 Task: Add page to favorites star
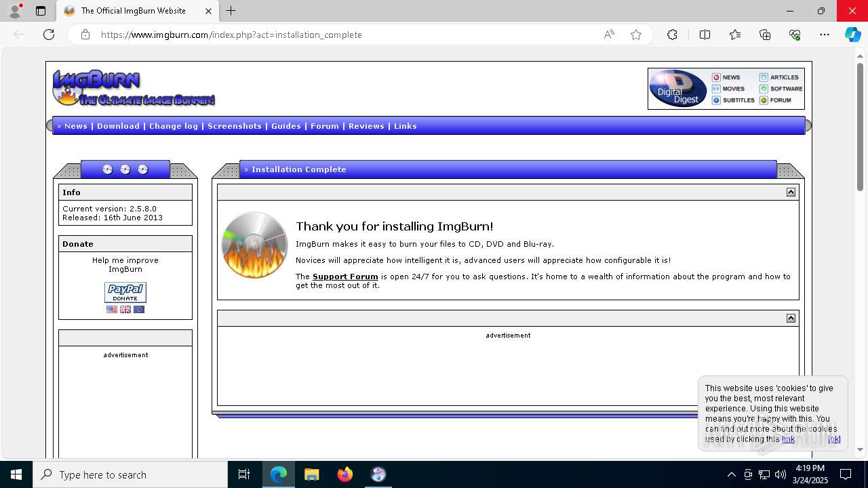click(636, 35)
